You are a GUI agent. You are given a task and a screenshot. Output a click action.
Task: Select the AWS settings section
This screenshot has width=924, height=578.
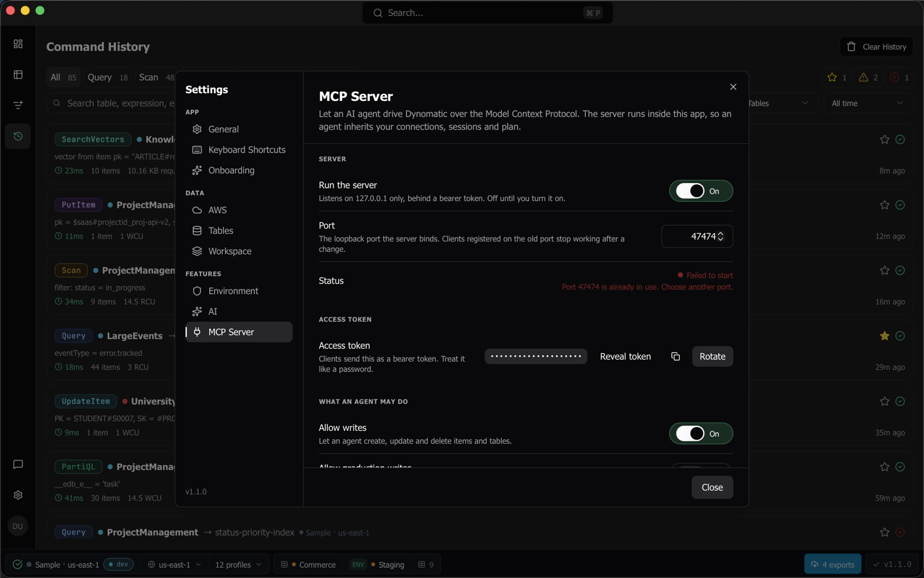(239, 210)
